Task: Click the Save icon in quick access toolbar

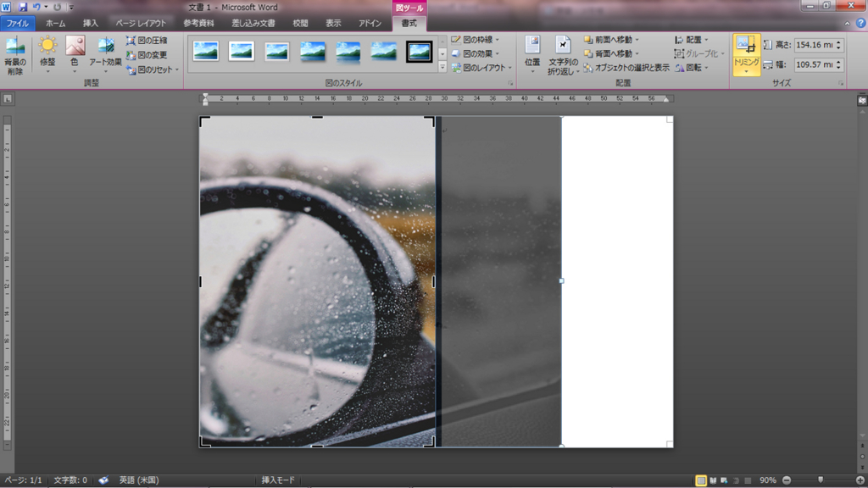Action: [23, 7]
